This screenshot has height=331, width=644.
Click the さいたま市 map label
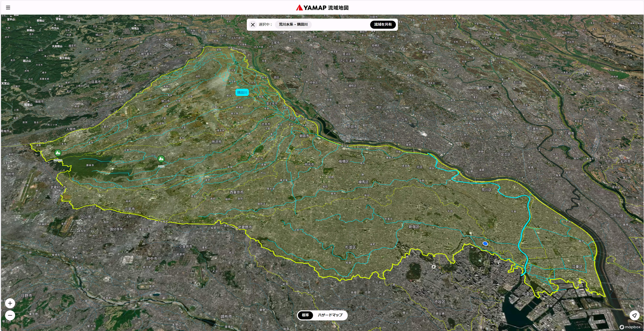coord(347,61)
